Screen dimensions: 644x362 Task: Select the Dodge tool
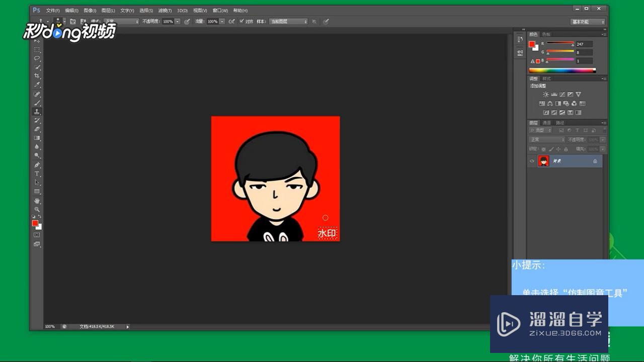click(37, 155)
